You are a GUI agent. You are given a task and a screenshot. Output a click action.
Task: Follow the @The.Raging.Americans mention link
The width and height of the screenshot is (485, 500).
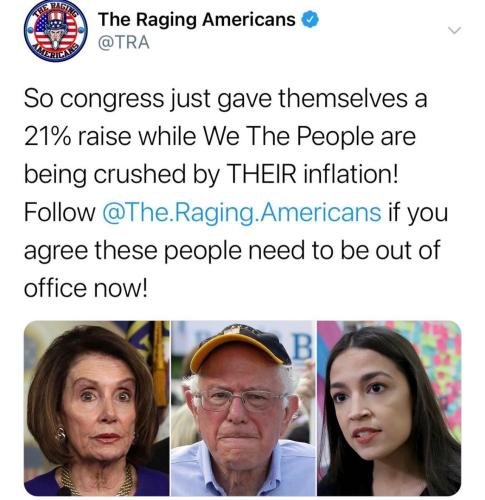click(242, 213)
